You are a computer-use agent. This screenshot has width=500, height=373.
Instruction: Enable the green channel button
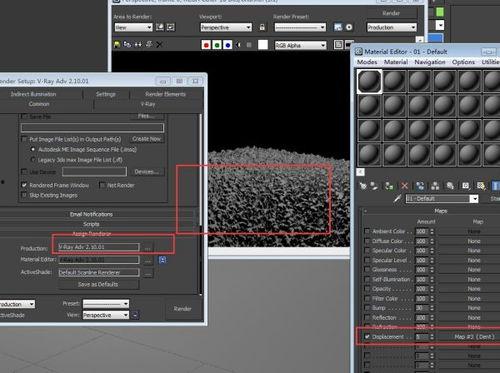[217, 45]
